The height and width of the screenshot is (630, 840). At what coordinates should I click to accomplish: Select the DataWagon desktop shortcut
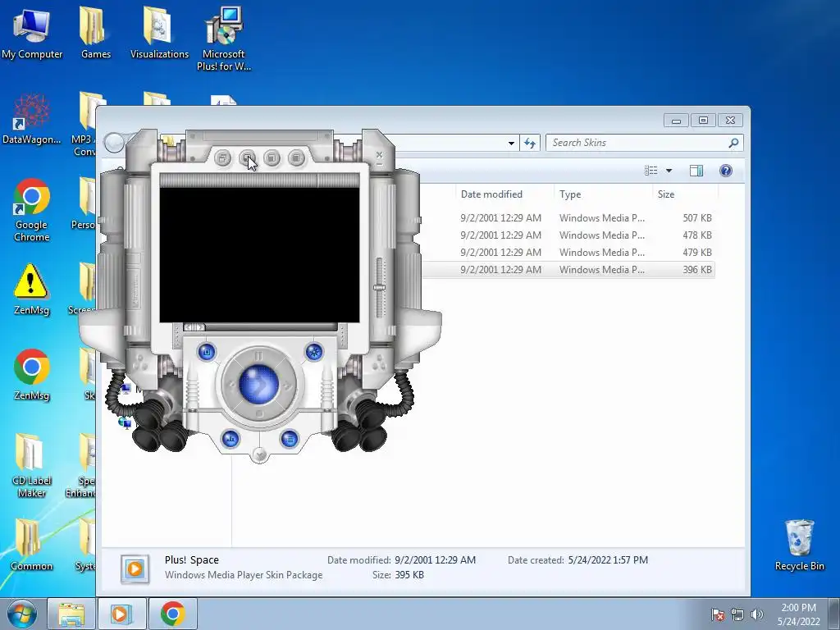32,119
